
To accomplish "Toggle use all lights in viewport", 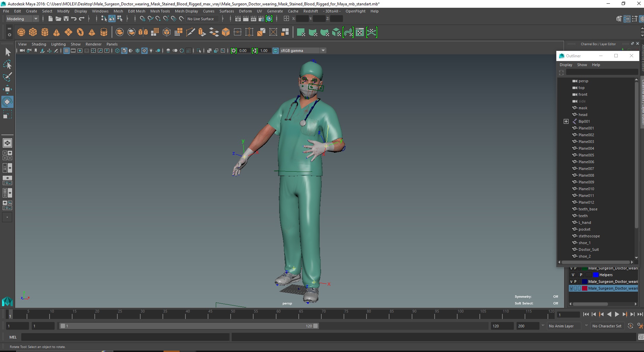I will click(151, 51).
